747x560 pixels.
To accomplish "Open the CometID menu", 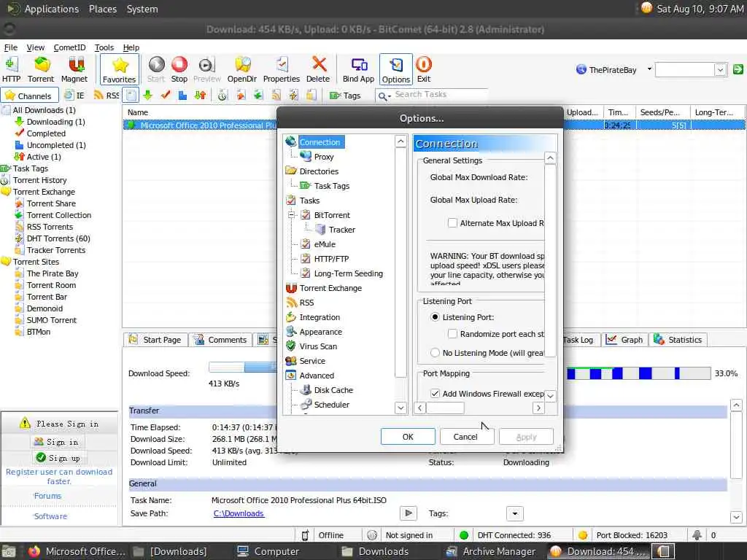I will [x=69, y=47].
